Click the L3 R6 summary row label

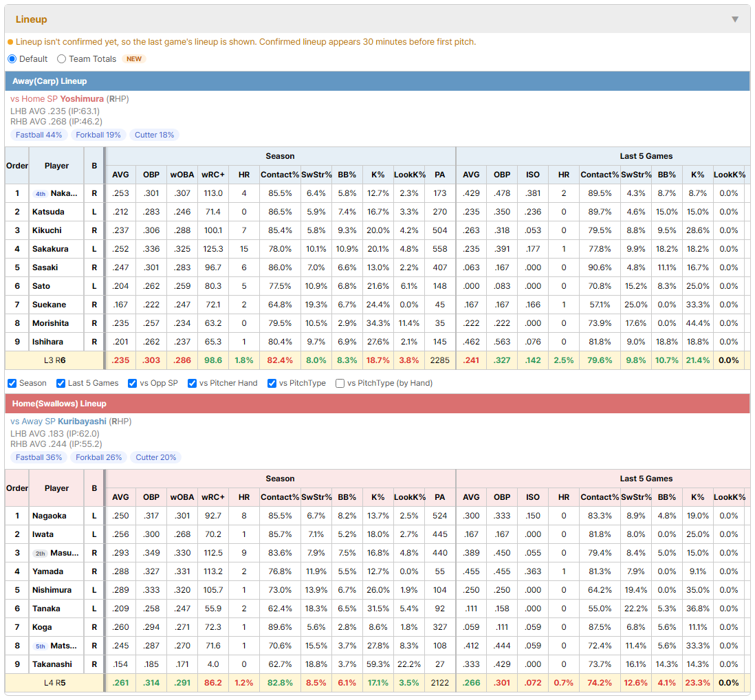[x=54, y=360]
